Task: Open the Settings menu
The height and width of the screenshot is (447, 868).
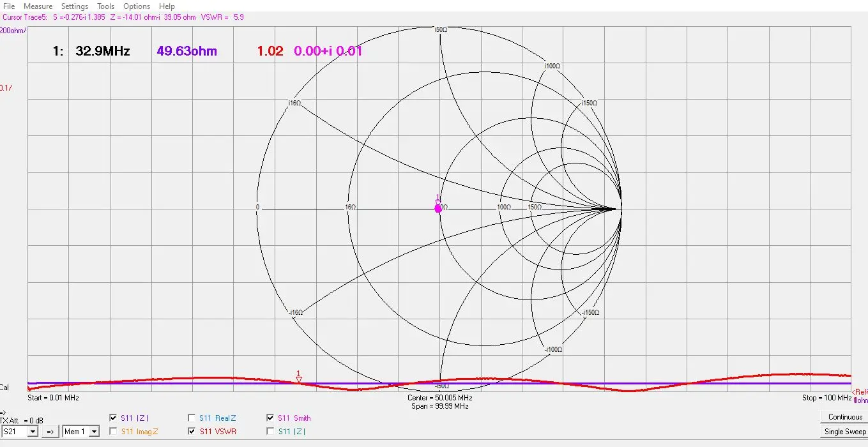Action: click(x=75, y=6)
